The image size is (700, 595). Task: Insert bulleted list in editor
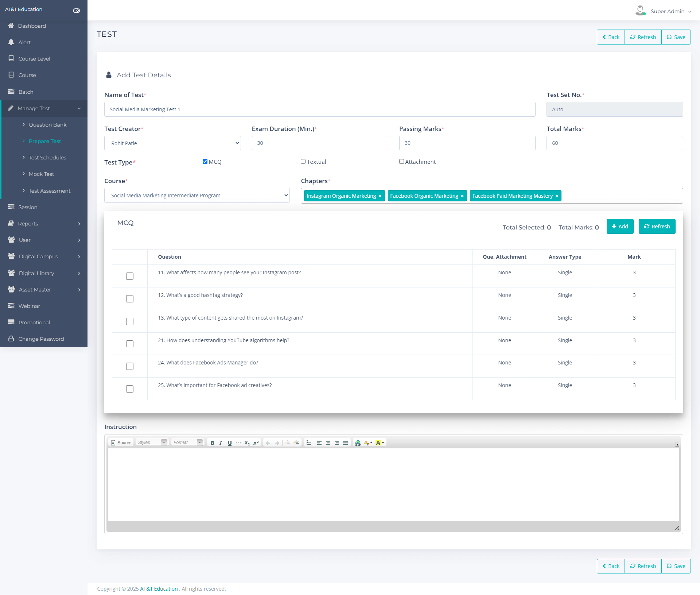pyautogui.click(x=309, y=443)
